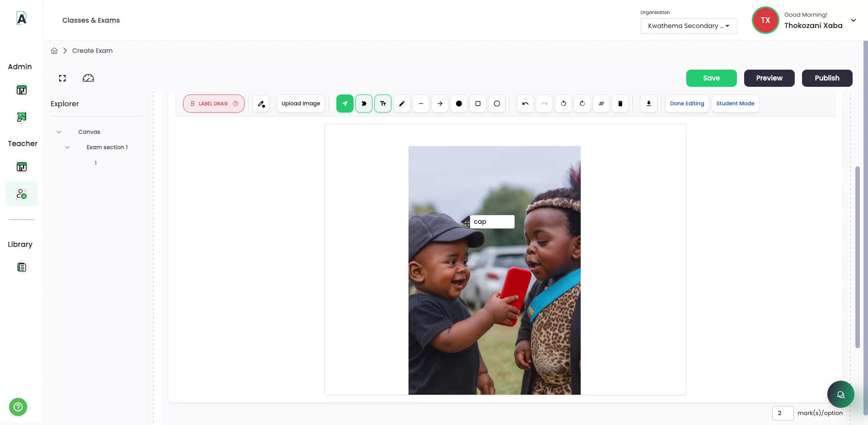
Task: Open the Create Exam breadcrumb
Action: click(x=92, y=50)
